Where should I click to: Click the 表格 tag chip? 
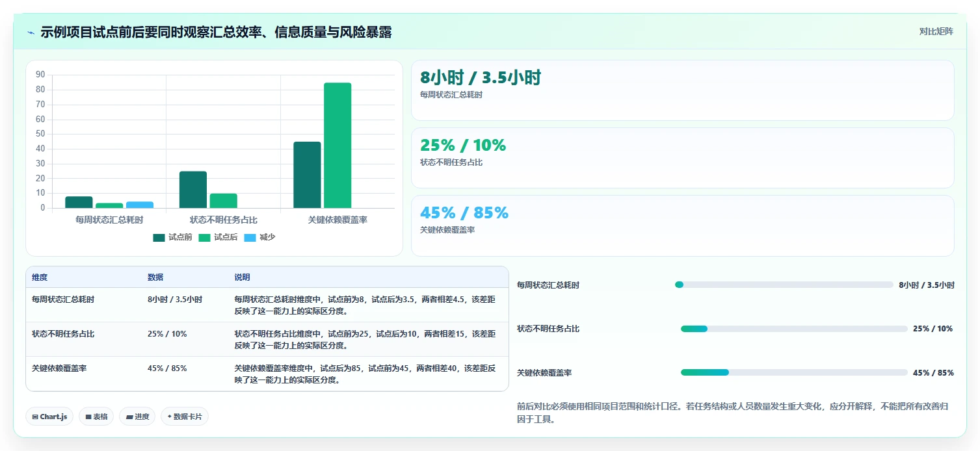coord(96,417)
